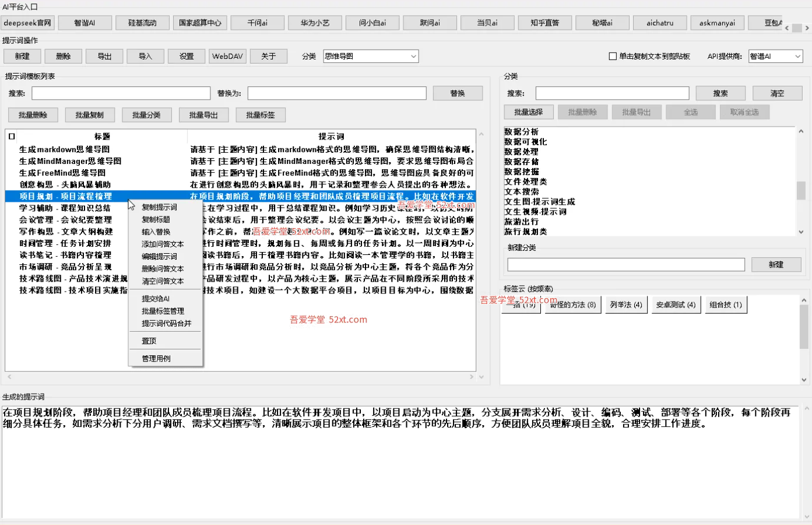The width and height of the screenshot is (812, 525).
Task: Open the 秘塔ai platform entry
Action: coord(603,23)
